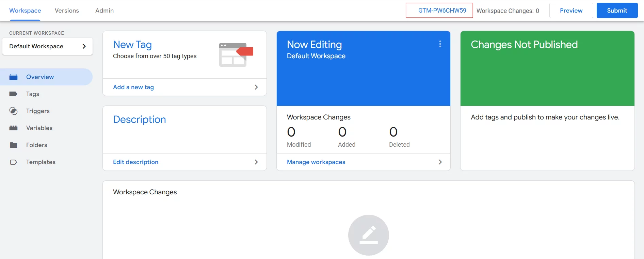
Task: Switch to the Versions tab
Action: [x=67, y=11]
